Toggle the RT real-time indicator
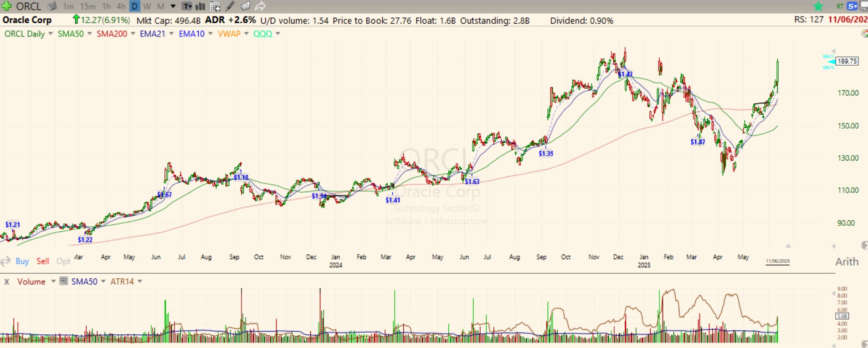This screenshot has width=868, height=348. tap(840, 6)
